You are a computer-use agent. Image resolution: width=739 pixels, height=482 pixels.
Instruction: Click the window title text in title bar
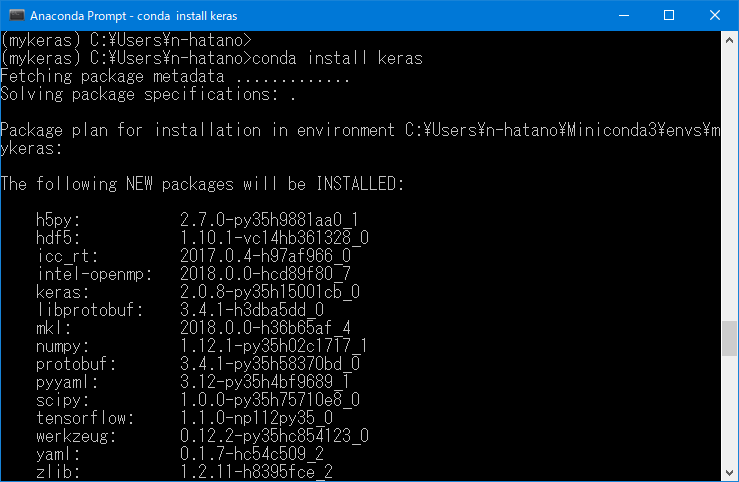(x=140, y=16)
